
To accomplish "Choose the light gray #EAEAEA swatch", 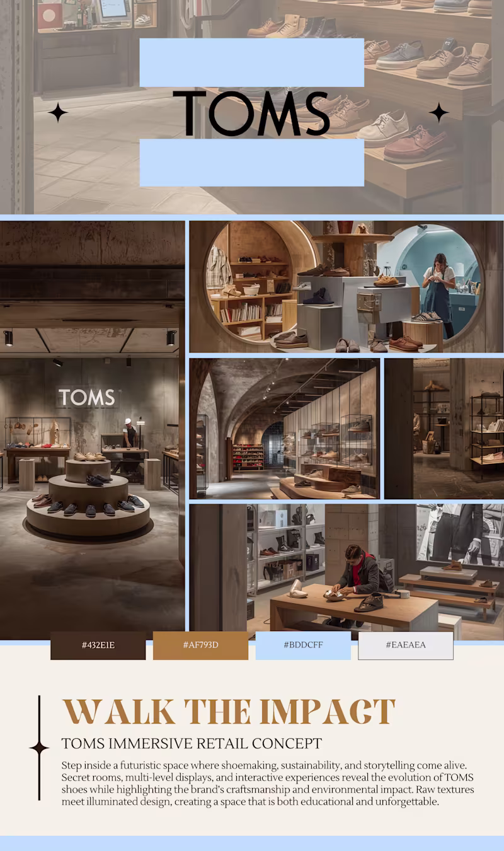I will click(406, 645).
